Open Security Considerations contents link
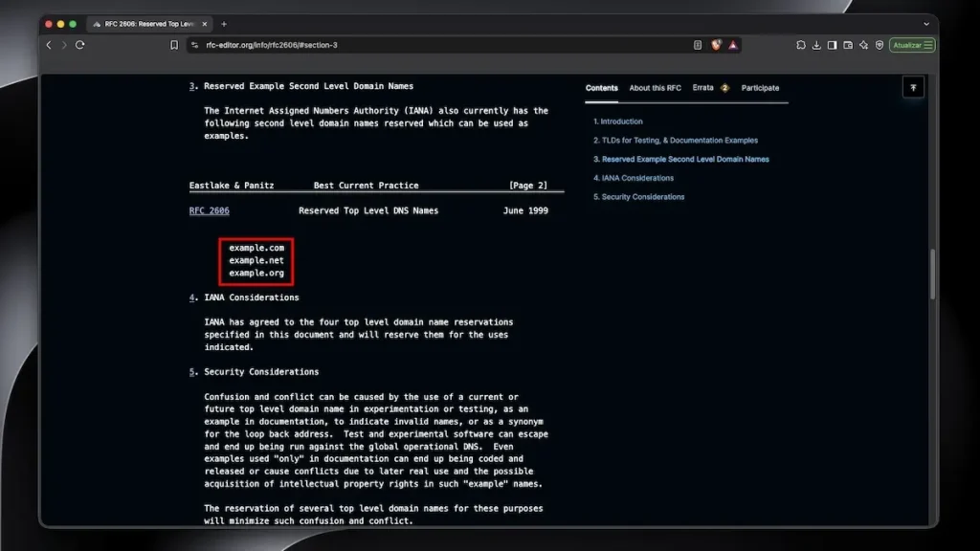 coord(638,197)
